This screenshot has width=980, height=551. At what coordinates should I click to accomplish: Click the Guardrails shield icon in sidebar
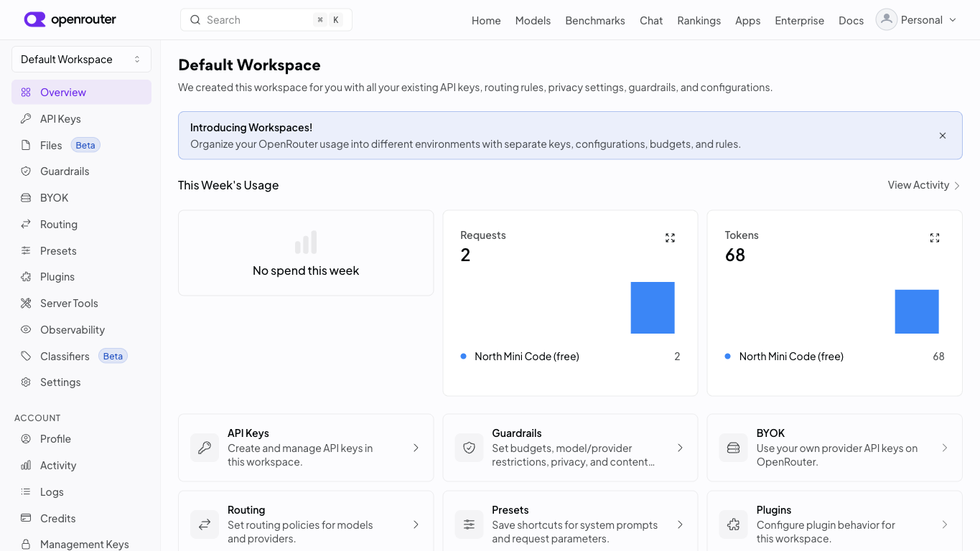pos(26,171)
